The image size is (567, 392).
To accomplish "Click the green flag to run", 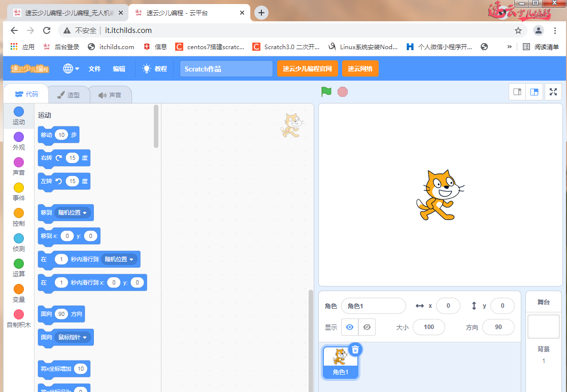I will (x=326, y=92).
